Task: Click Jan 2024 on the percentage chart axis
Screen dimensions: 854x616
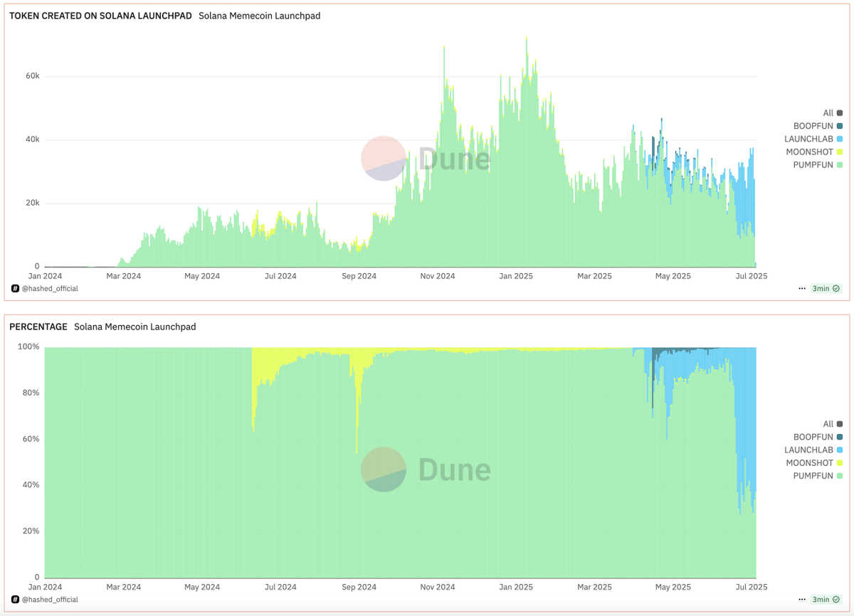Action: point(45,587)
